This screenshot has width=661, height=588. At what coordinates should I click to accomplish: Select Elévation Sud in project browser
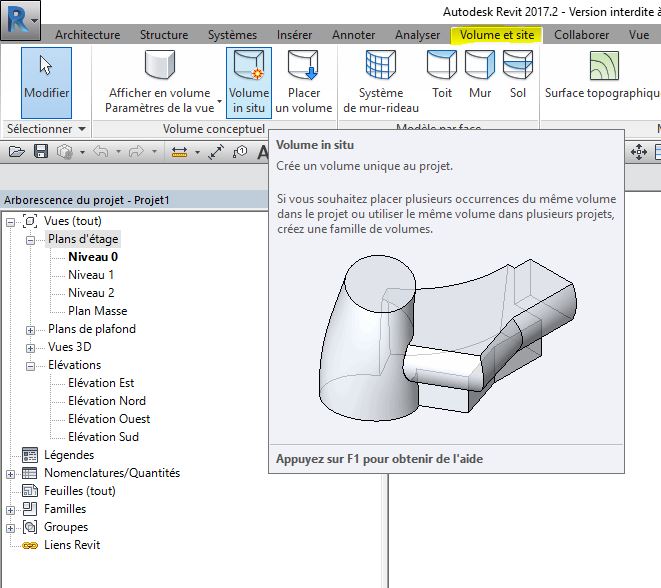103,437
